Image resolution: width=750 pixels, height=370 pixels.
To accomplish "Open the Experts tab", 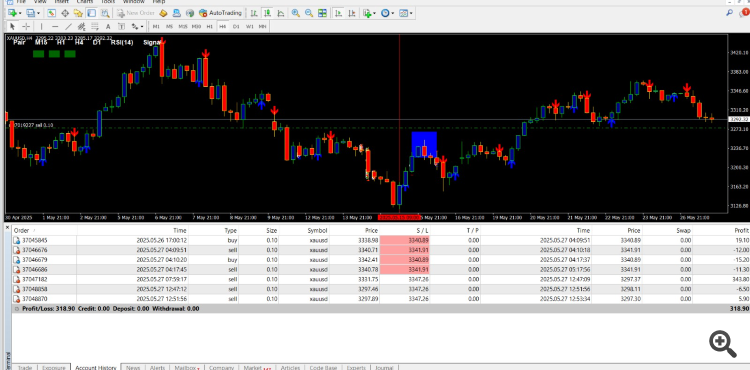I will point(356,367).
